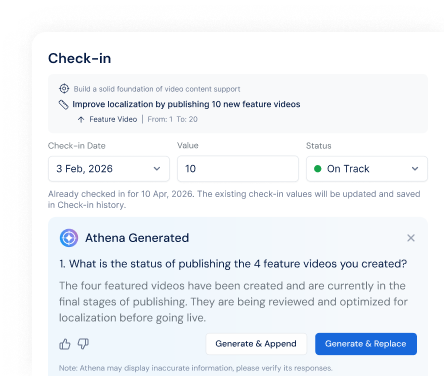Viewport: 444px width, 376px height.
Task: Click the 'Athena Generated' title
Action: [137, 238]
